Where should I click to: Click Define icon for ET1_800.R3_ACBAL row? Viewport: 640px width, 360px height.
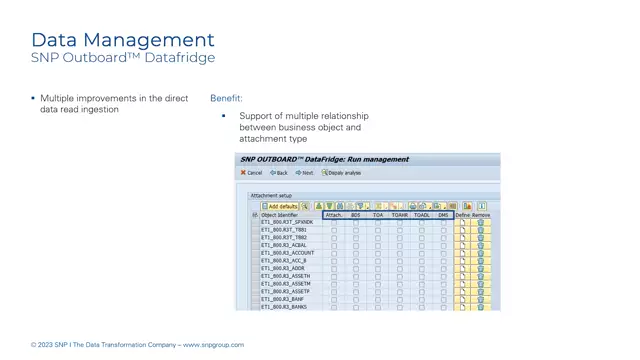click(x=462, y=245)
